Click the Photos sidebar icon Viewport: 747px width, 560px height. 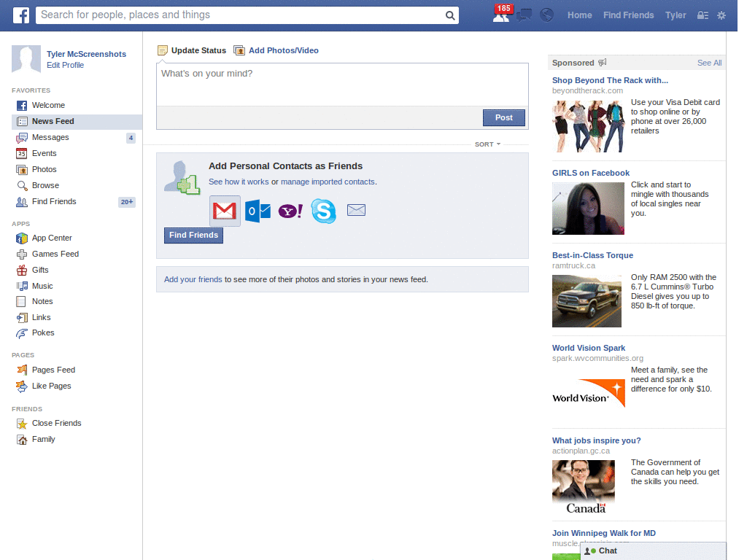tap(21, 169)
